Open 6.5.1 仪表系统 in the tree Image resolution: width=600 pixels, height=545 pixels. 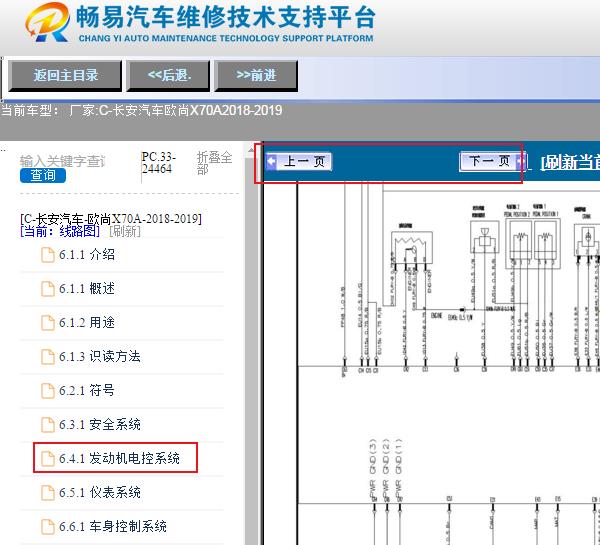[x=99, y=492]
